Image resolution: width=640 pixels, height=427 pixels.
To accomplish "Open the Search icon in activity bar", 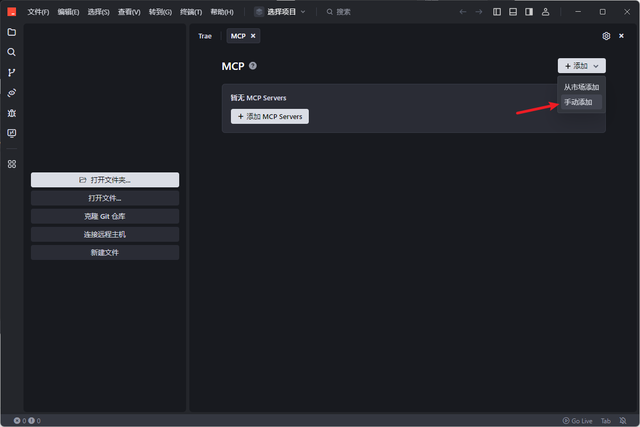I will (12, 52).
